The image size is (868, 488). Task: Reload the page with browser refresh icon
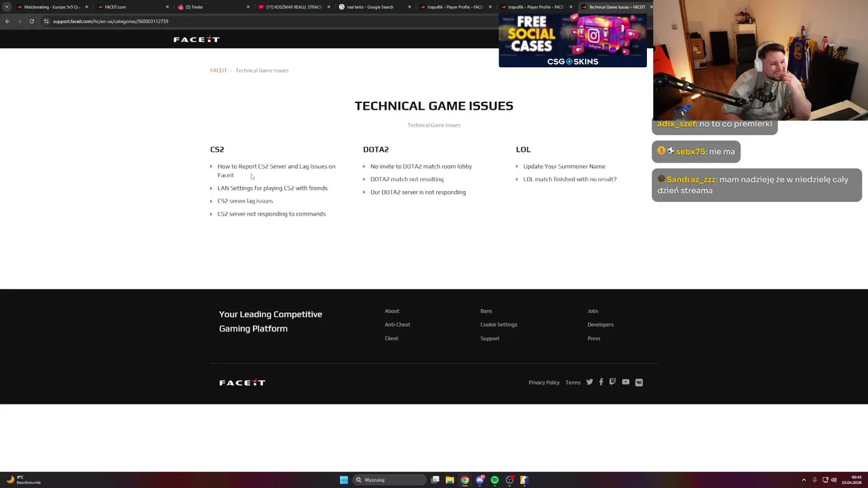click(x=31, y=21)
